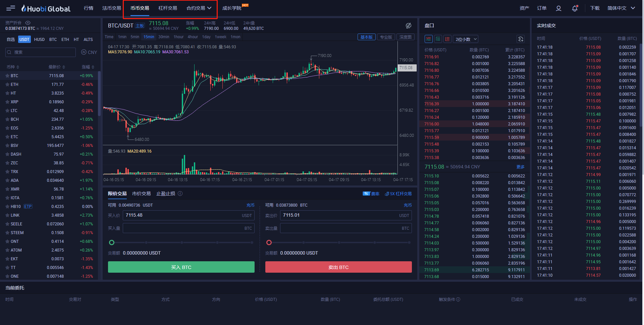
Task: Favorite EOS with its star icon
Action: coord(7,128)
